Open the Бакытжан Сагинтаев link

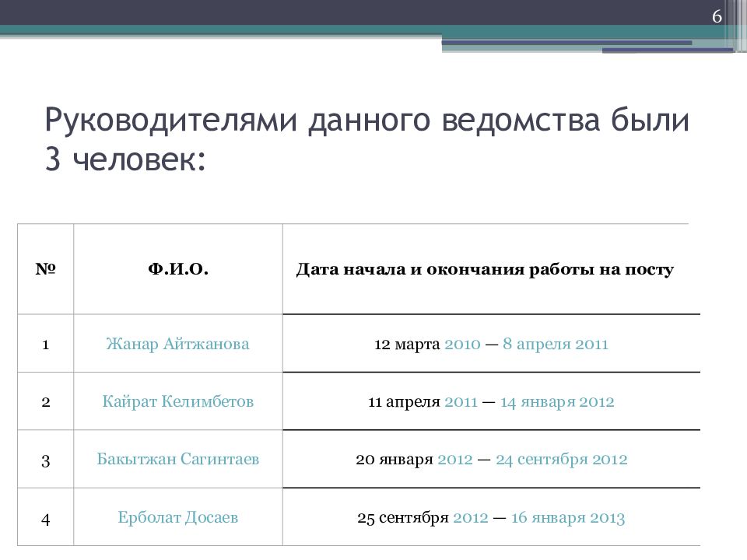point(177,459)
